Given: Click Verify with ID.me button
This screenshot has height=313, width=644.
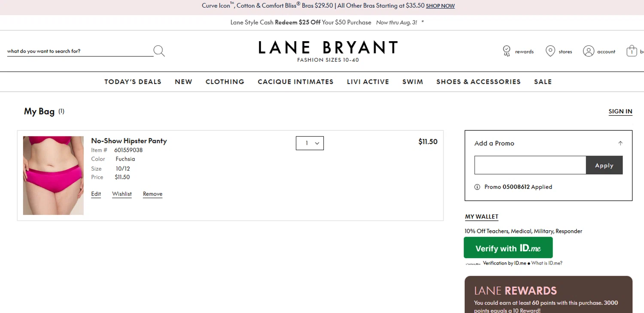Looking at the screenshot, I should tap(508, 248).
